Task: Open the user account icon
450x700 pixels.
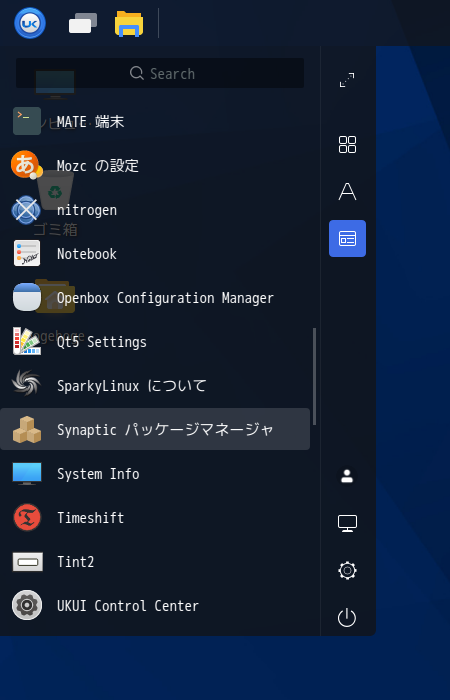Action: [x=347, y=476]
